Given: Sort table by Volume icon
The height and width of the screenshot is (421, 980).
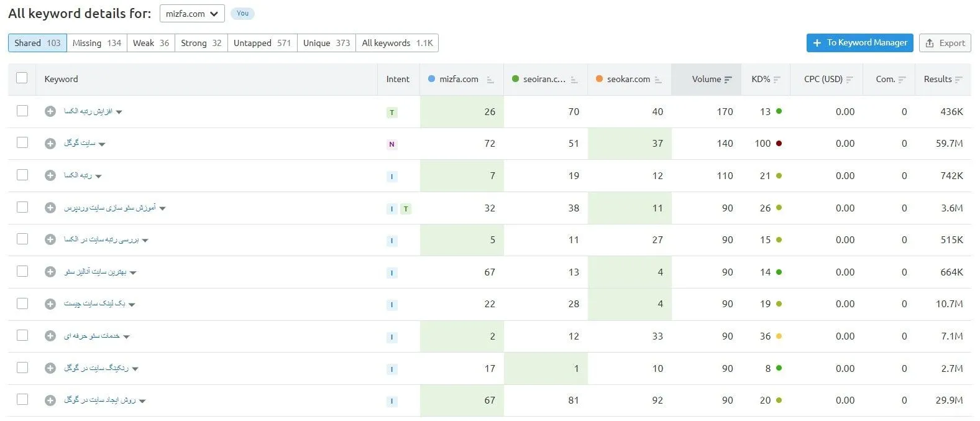Looking at the screenshot, I should 728,80.
